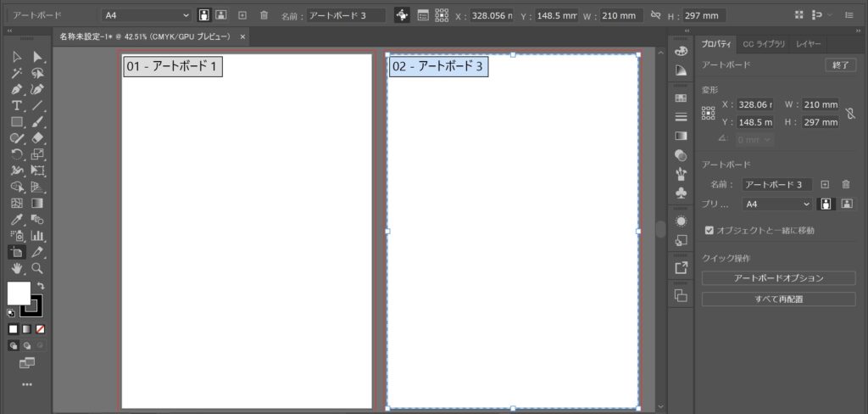Set paint mode to None
Image resolution: width=868 pixels, height=414 pixels.
click(x=40, y=329)
